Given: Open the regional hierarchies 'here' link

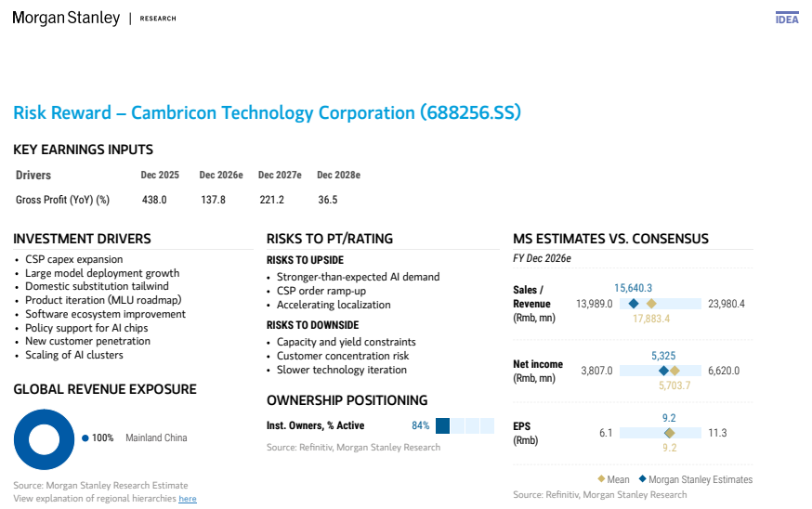Looking at the screenshot, I should pyautogui.click(x=188, y=499).
